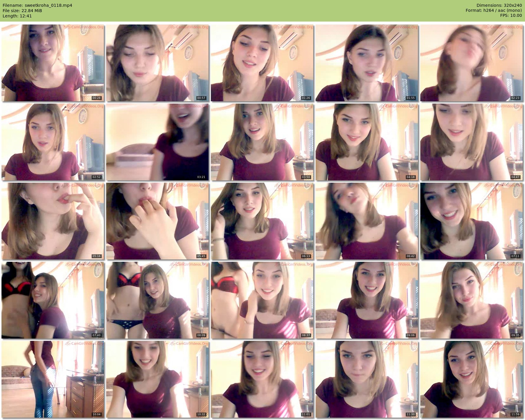Select the frame stamped 06:42
Image resolution: width=525 pixels, height=420 pixels.
point(367,221)
